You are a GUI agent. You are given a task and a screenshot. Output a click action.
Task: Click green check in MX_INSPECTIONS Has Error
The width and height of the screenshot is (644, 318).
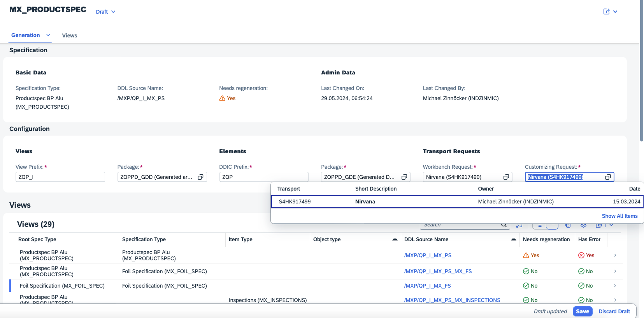point(581,300)
